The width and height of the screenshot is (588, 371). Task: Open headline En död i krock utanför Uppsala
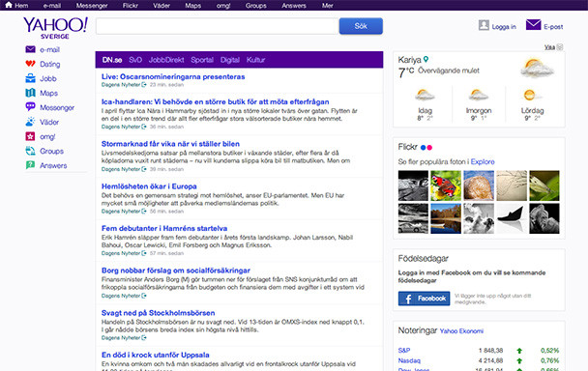[x=156, y=355]
